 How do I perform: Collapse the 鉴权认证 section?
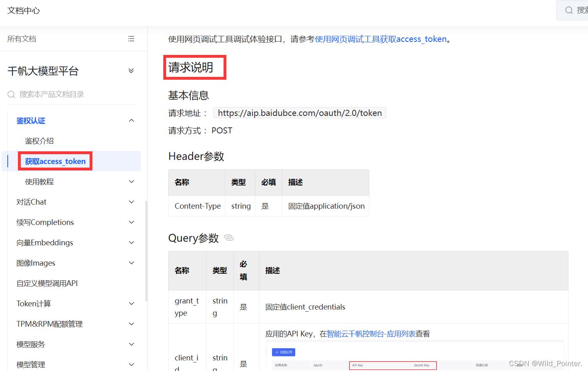click(x=132, y=120)
